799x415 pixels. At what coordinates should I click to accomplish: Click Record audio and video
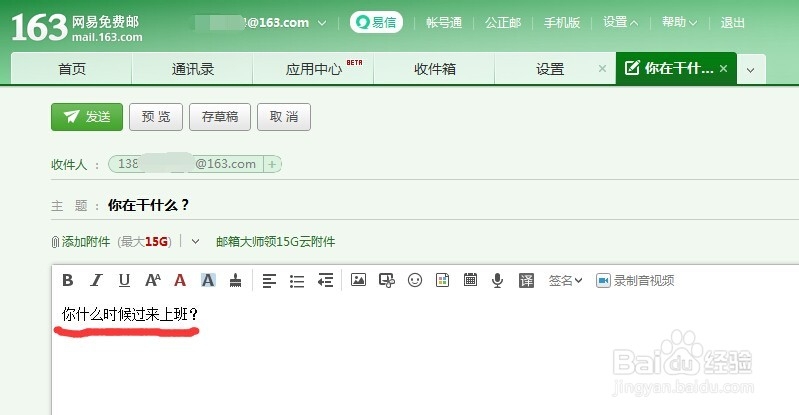(x=635, y=280)
